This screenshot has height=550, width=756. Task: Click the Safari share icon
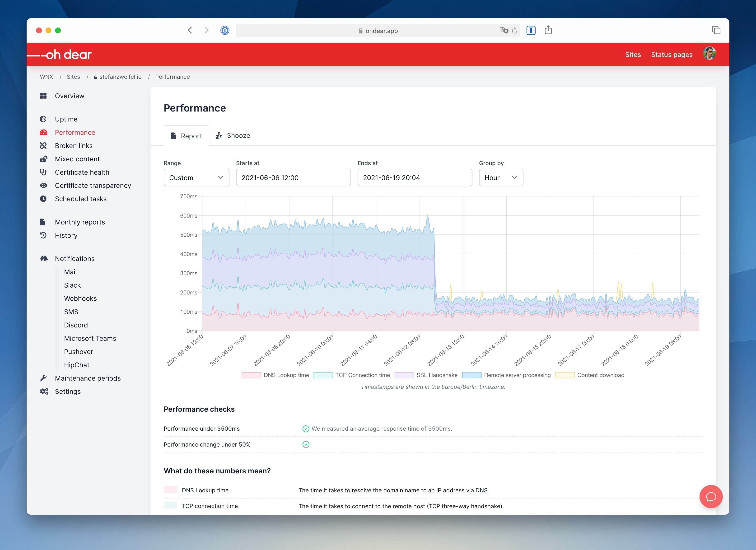[x=548, y=30]
